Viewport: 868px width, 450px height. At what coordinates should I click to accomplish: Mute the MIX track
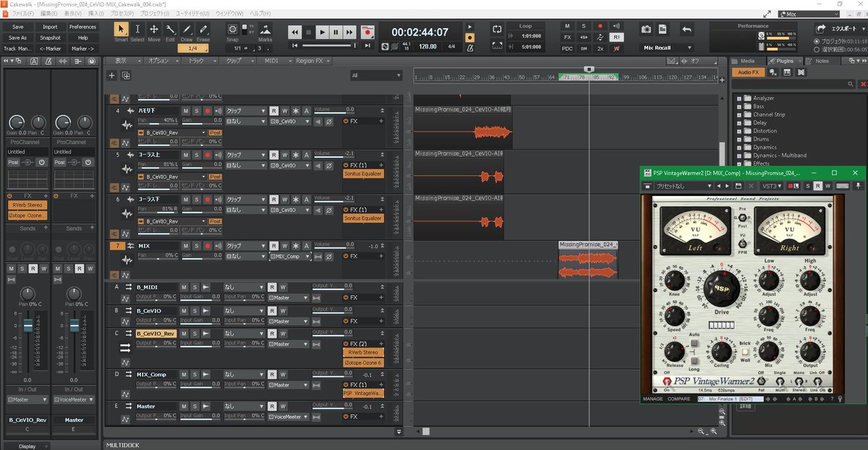coord(185,246)
